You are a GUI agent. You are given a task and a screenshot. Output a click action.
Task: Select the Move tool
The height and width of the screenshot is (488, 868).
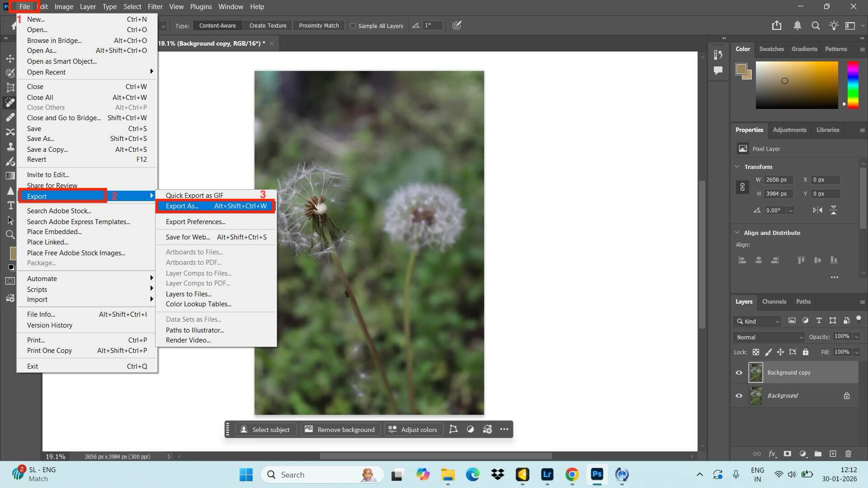(10, 59)
